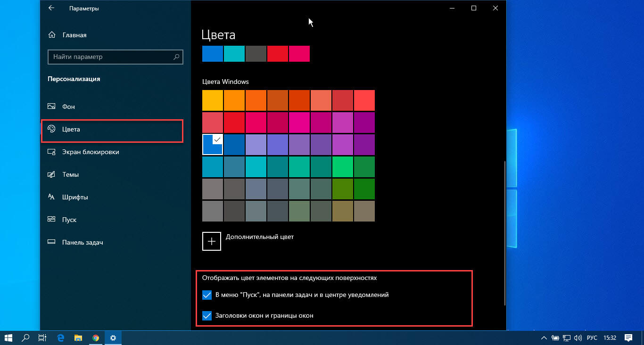Click the settings window vertical scrollbar
The width and height of the screenshot is (644, 345).
point(504,233)
